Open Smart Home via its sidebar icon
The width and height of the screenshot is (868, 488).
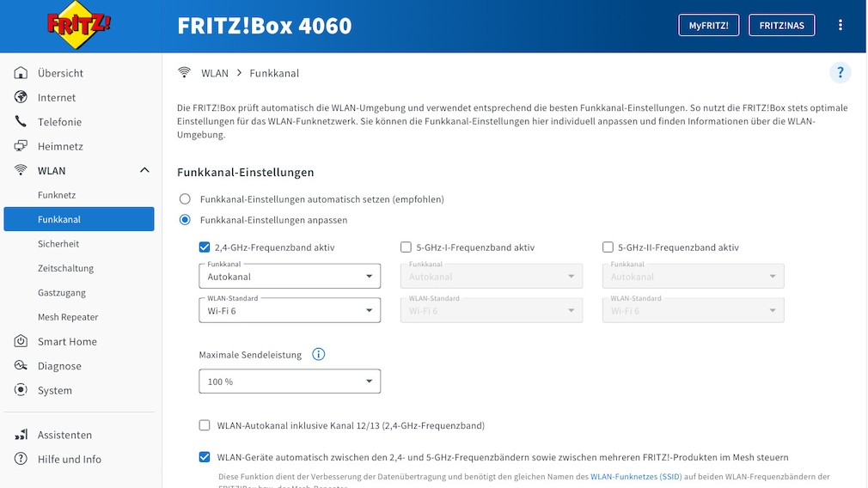21,342
